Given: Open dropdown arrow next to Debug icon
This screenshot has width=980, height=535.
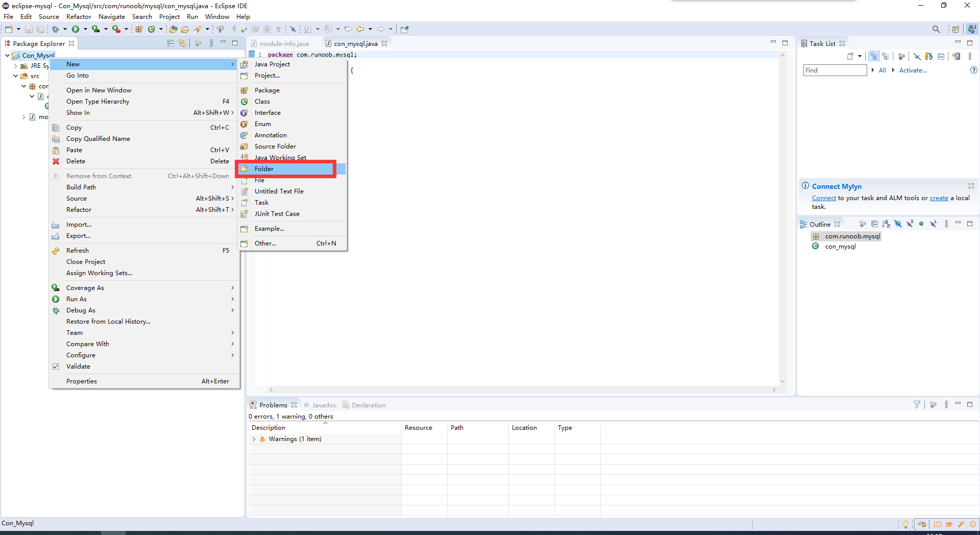Looking at the screenshot, I should point(65,30).
